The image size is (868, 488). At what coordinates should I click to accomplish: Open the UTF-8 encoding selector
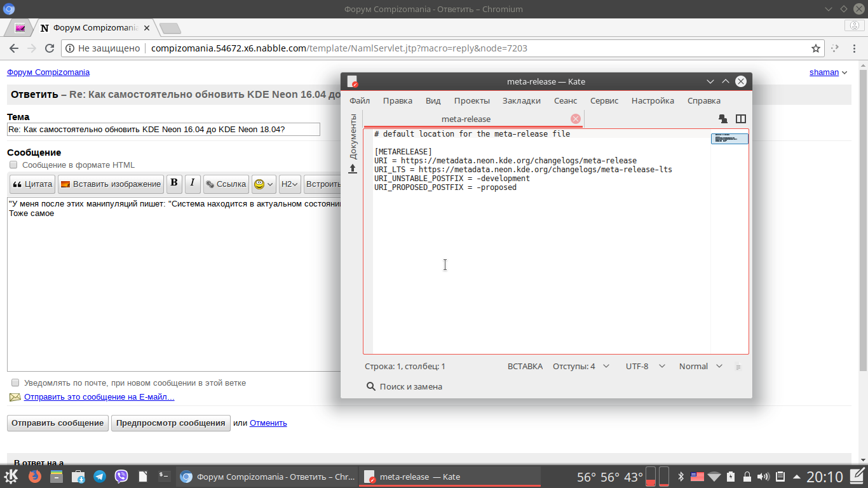tap(645, 366)
